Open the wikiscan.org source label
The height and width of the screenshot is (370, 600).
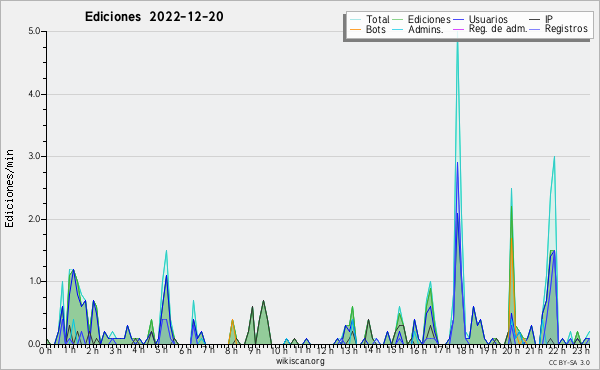tap(300, 361)
